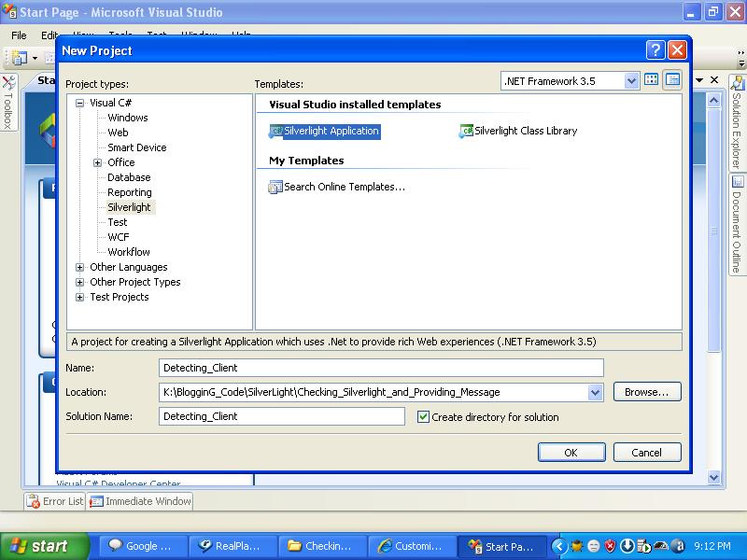Click the project Name input field

click(x=381, y=368)
